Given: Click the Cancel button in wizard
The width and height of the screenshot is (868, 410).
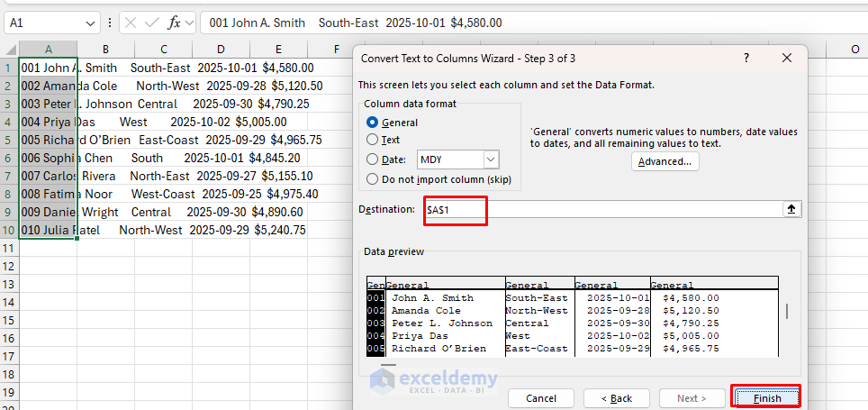Looking at the screenshot, I should 541,397.
